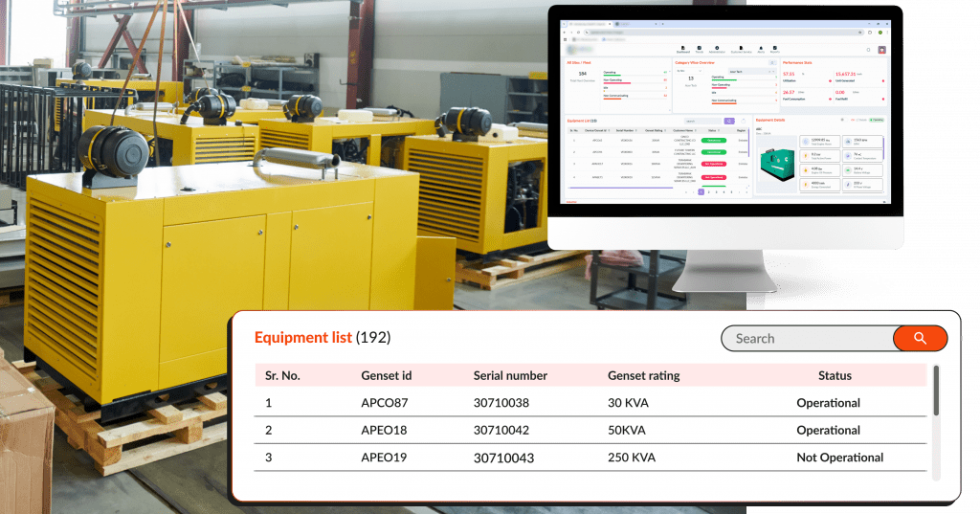Click the green generator thumbnail image
This screenshot has width=980, height=514.
(x=775, y=162)
